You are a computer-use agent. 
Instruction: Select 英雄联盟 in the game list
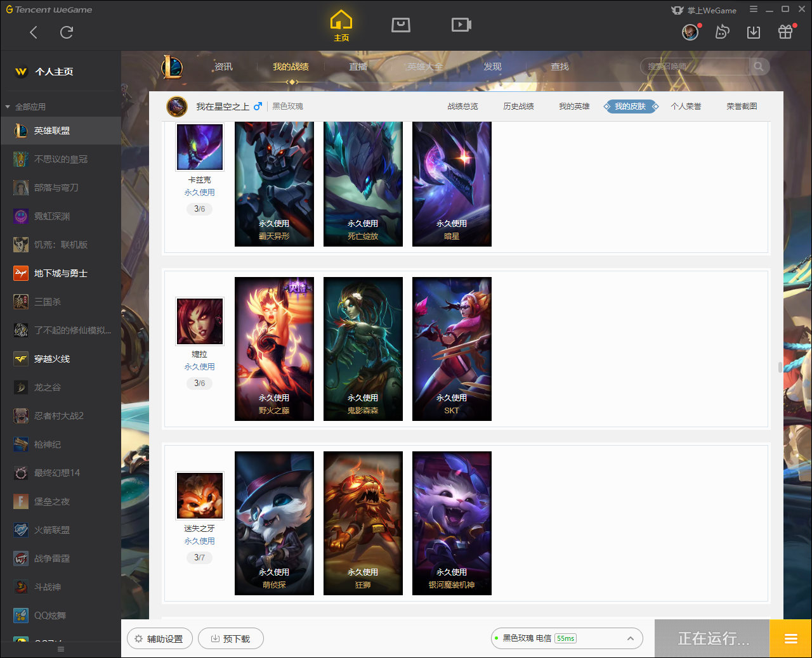click(x=60, y=131)
